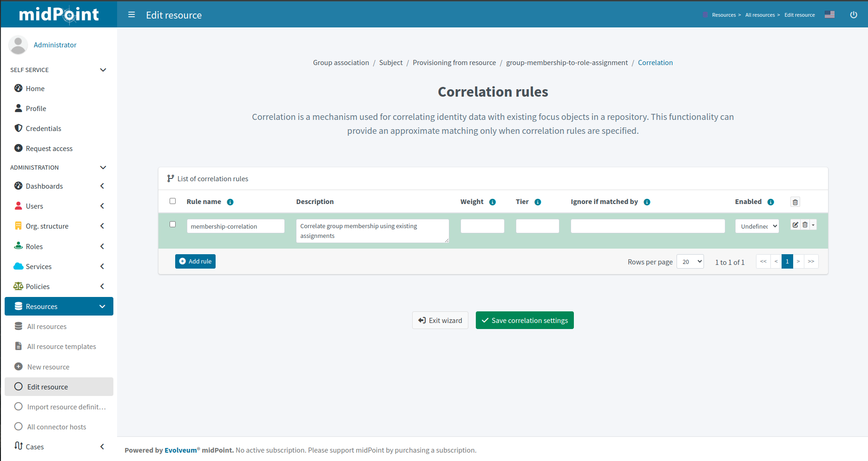Viewport: 868px width, 461px height.
Task: Delete the membership-correlation rule via trash icon
Action: click(804, 224)
